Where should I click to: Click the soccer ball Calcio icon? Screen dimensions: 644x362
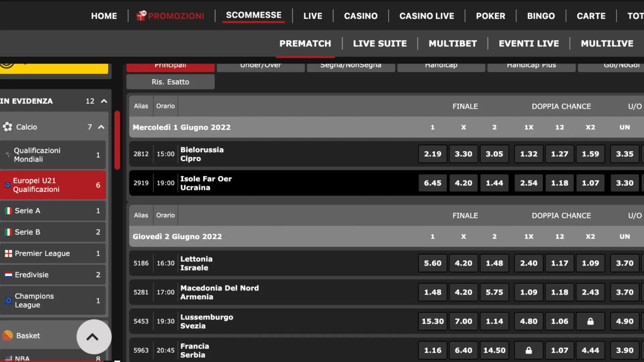7,127
